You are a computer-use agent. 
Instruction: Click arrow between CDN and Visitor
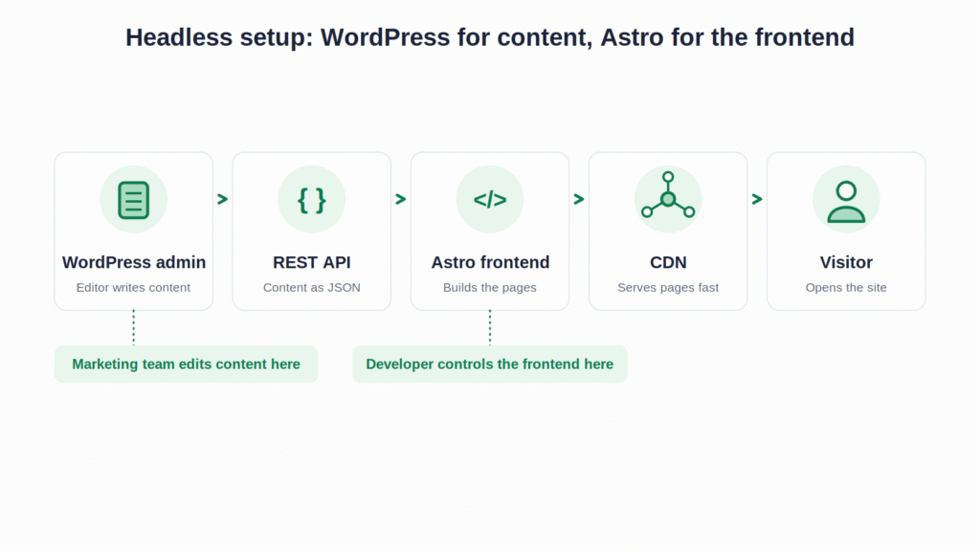tap(757, 199)
